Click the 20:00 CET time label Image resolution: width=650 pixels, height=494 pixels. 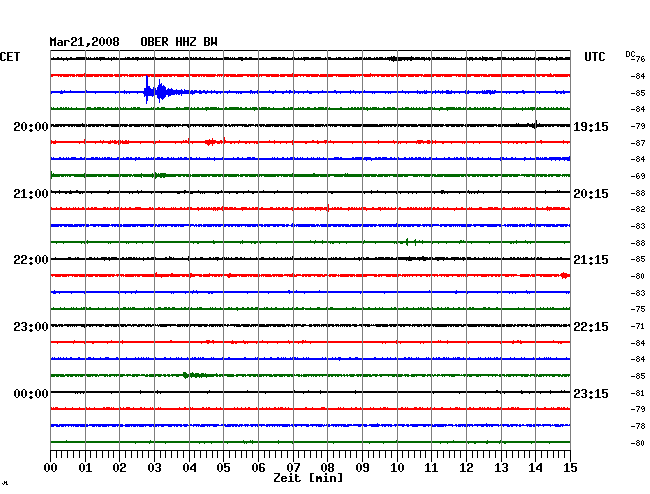[x=31, y=127]
